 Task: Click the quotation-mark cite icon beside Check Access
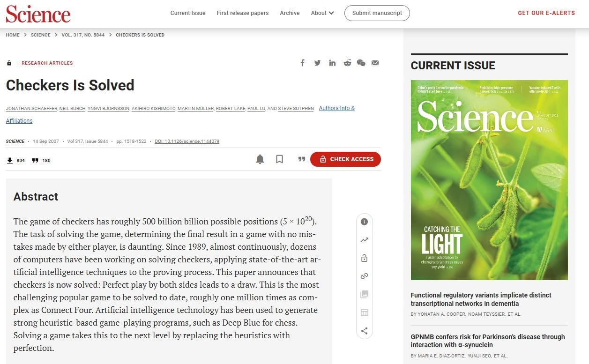302,159
